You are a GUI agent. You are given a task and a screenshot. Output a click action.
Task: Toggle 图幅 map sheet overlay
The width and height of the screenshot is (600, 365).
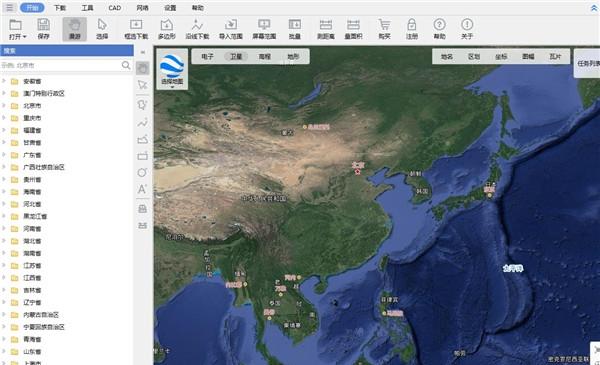(528, 56)
